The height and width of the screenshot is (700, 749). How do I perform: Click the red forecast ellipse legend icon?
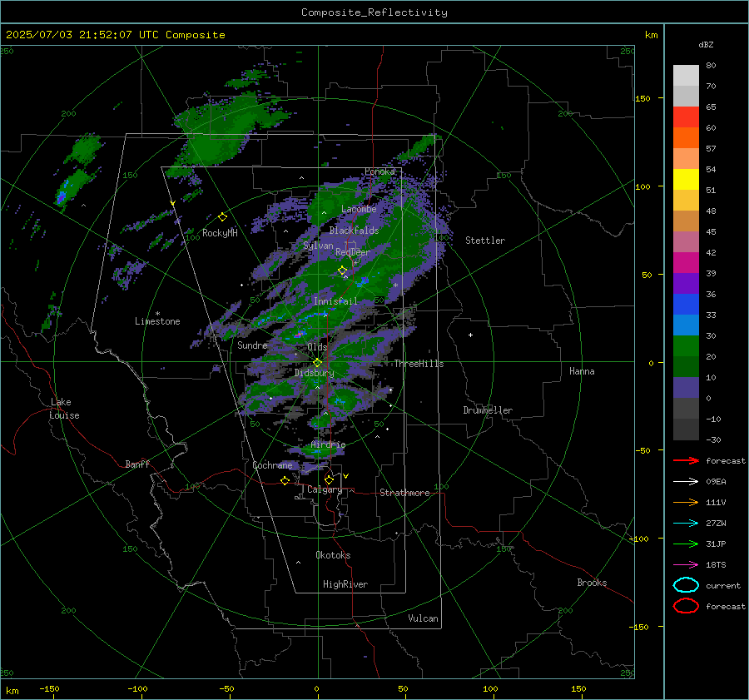(686, 606)
